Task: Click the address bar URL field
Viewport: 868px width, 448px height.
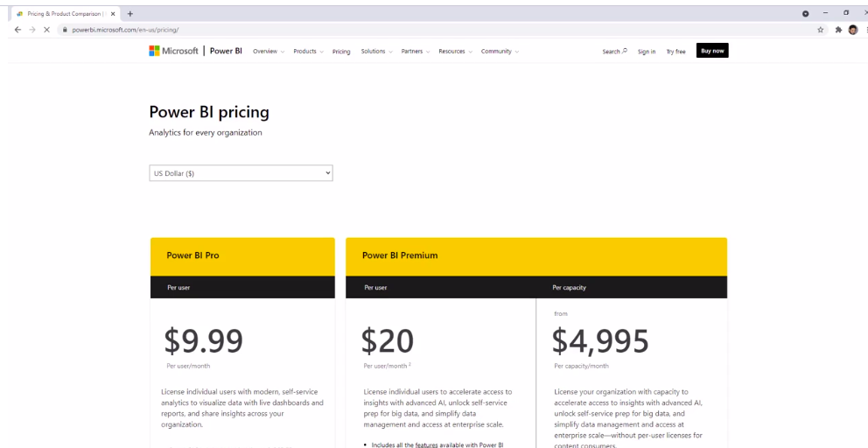Action: click(431, 30)
